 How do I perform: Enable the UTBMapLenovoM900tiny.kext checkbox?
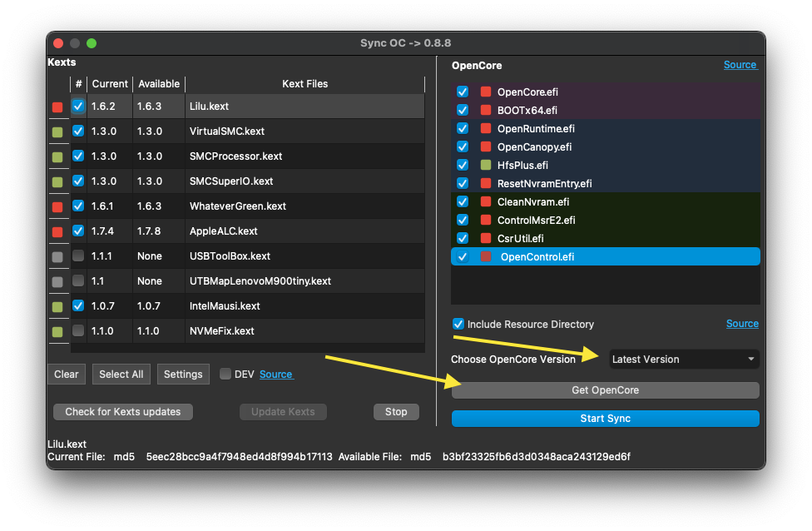78,280
